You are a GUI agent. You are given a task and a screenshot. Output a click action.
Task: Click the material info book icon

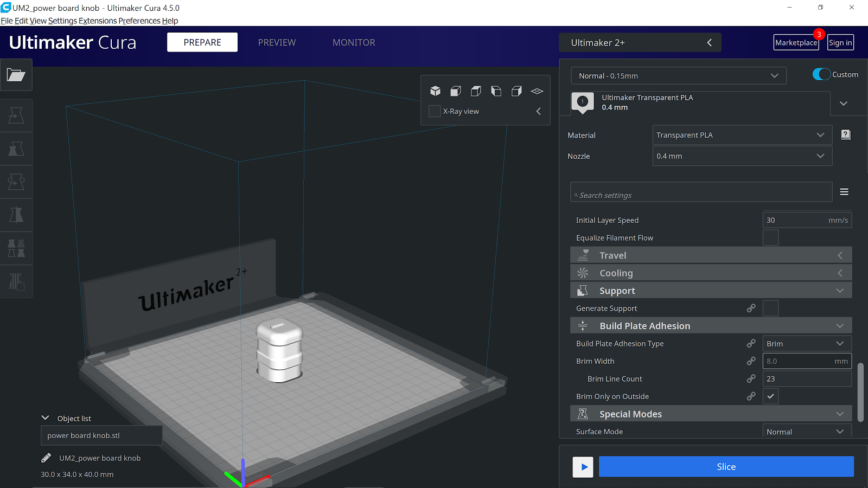[x=845, y=135]
